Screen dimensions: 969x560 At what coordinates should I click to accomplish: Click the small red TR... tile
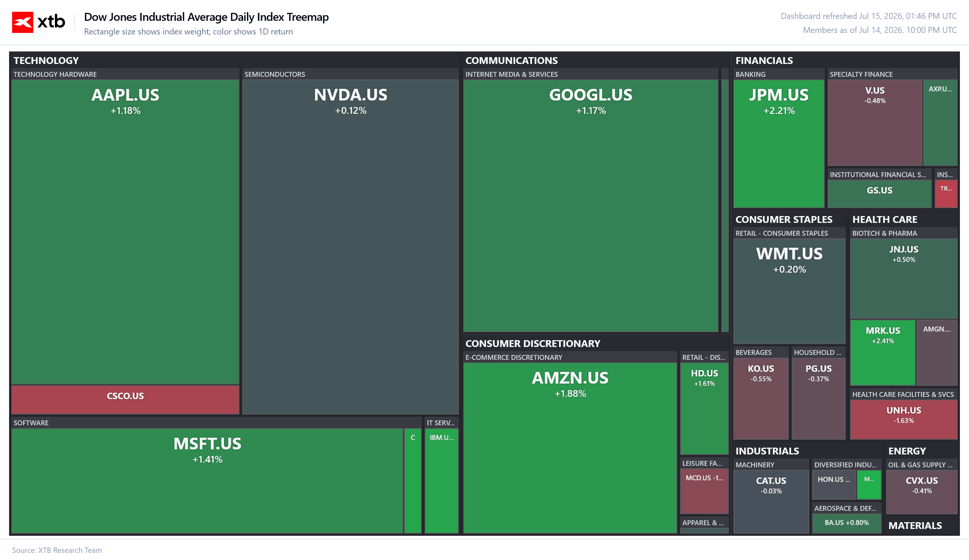(x=946, y=194)
